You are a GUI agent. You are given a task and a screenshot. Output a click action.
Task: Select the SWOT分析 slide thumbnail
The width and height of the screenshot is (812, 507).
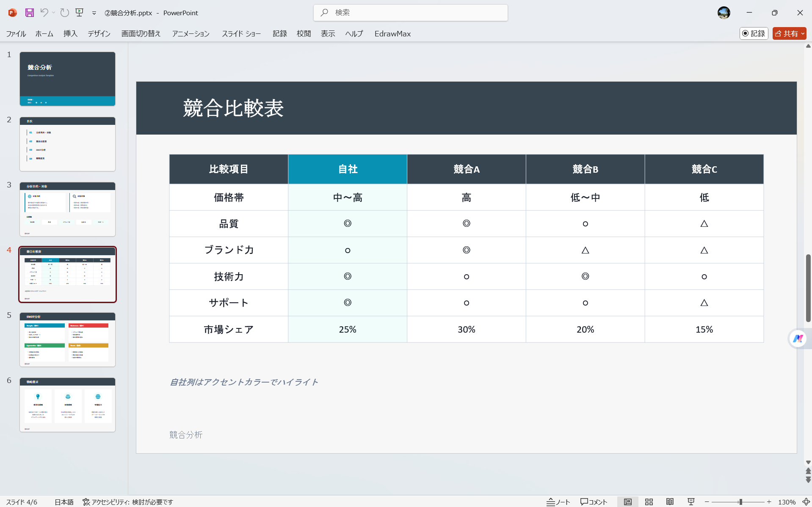coord(67,339)
